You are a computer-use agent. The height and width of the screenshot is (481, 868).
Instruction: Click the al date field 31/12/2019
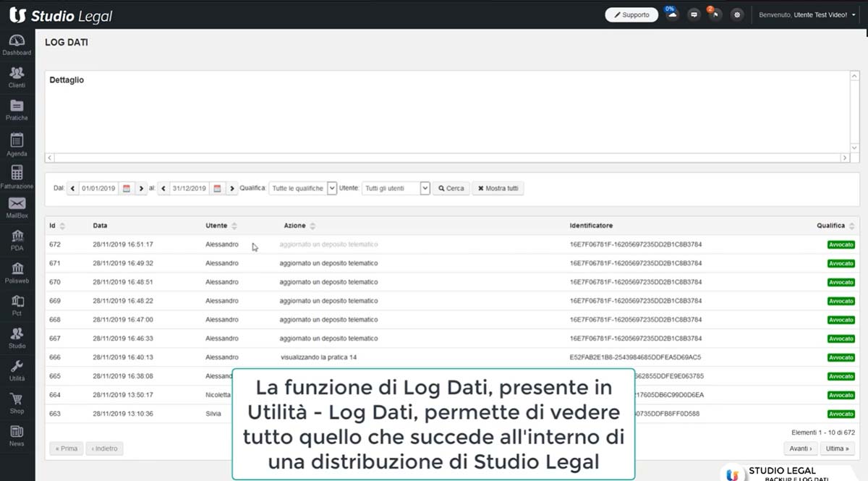coord(189,188)
